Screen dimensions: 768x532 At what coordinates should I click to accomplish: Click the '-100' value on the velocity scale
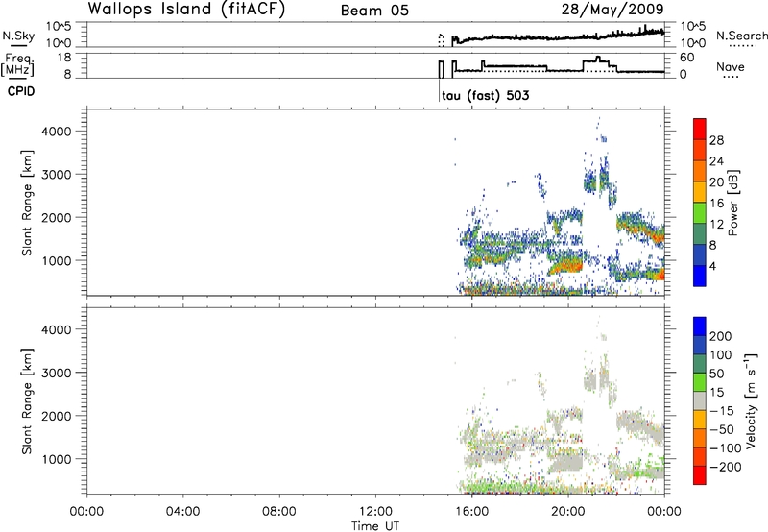(x=727, y=448)
